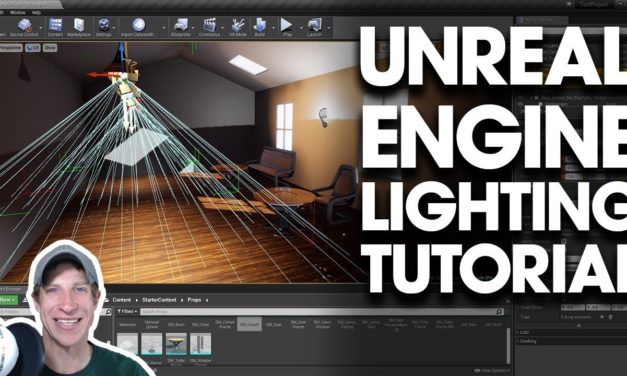Click the folder search magnifier icon
The height and width of the screenshot is (376, 627).
108,312
